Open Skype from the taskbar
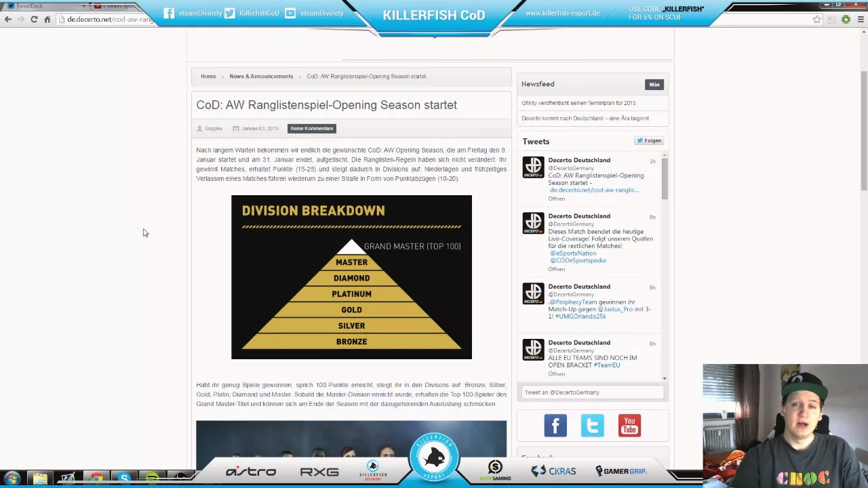The width and height of the screenshot is (868, 488). (125, 479)
